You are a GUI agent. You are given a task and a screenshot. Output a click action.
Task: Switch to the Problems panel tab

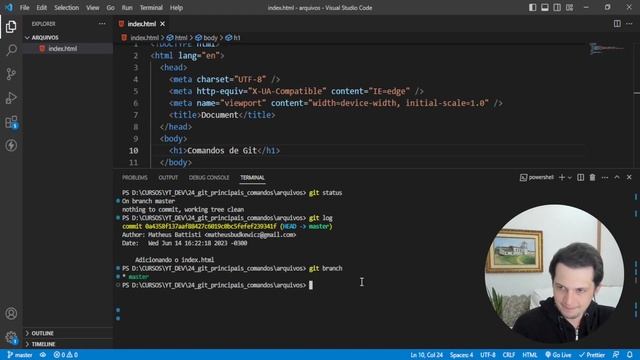click(x=135, y=178)
